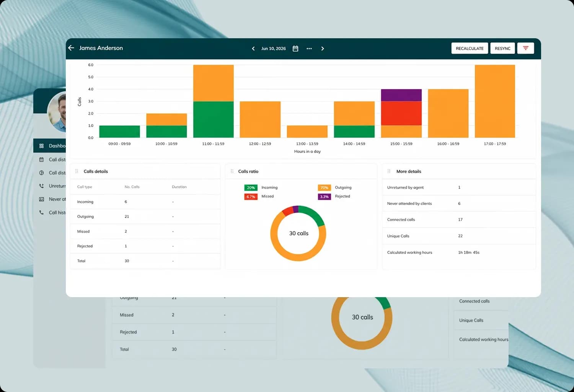Click the calendar icon beside Call dist sidebar item
This screenshot has height=392, width=574.
(x=41, y=159)
